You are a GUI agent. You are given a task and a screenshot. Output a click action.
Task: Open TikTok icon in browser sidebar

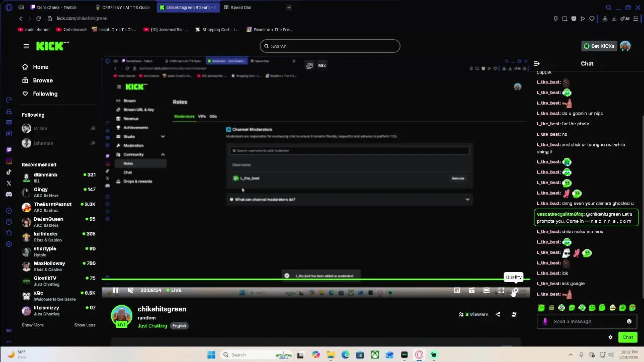tap(9, 172)
